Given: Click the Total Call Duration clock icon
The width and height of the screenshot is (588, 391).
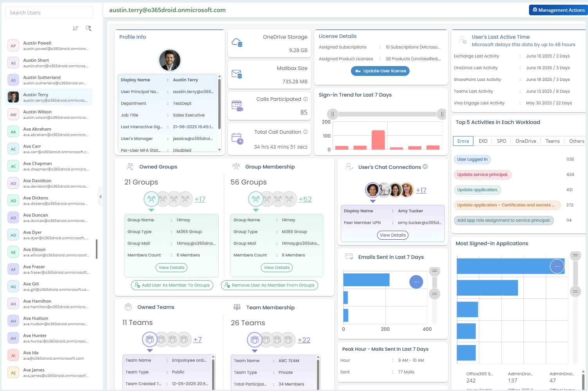Looking at the screenshot, I should point(237,138).
